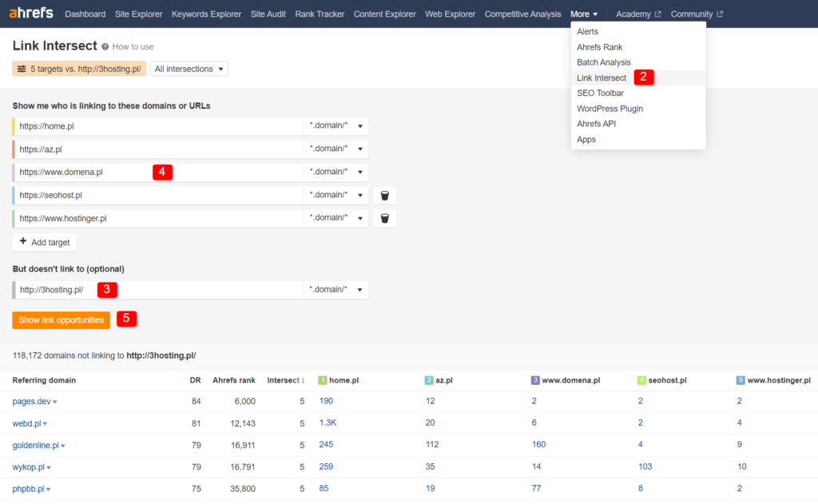
Task: Delete the seohost.pl target with trash icon
Action: [384, 196]
